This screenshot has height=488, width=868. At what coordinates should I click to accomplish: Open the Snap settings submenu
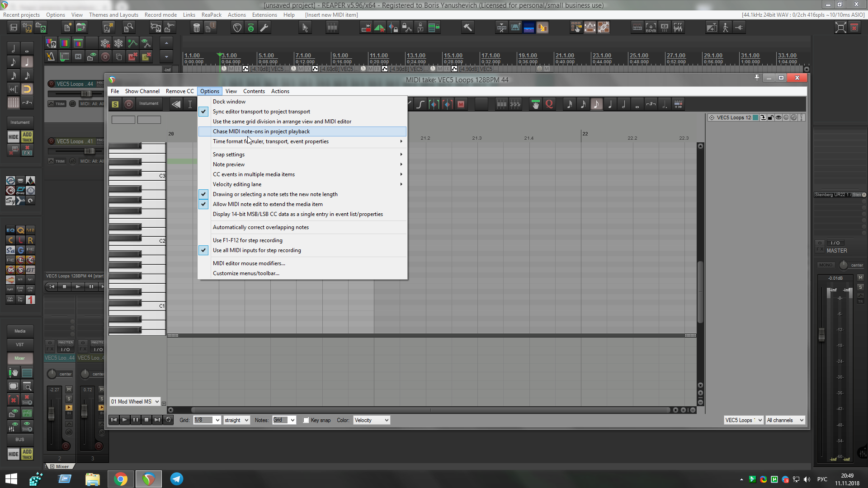click(229, 155)
